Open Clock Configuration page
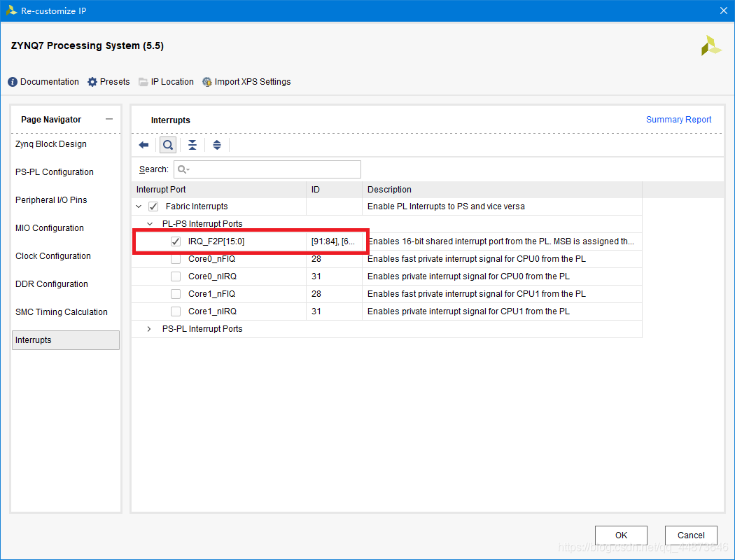This screenshot has height=560, width=735. click(53, 256)
